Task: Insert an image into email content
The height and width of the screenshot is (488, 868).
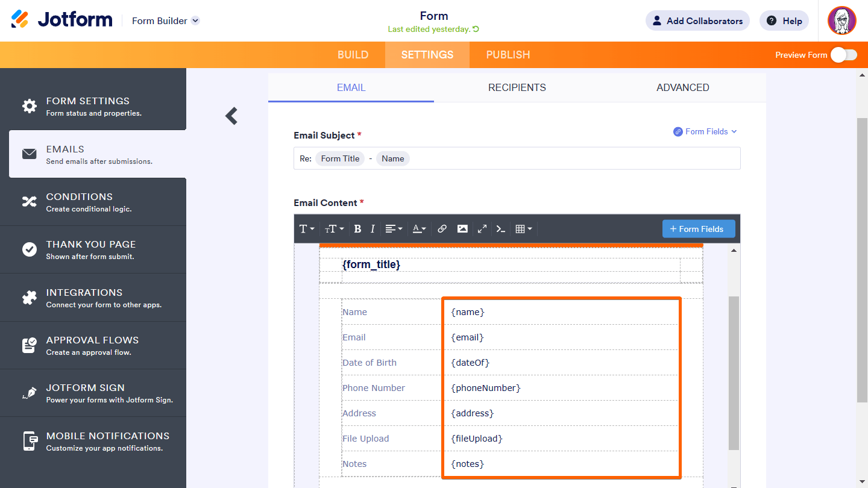Action: click(462, 229)
